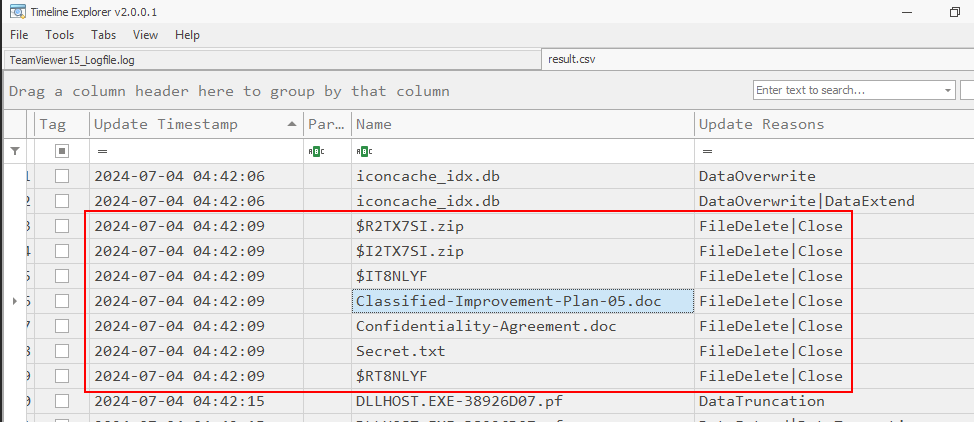Open the Tools menu
Image resolution: width=974 pixels, height=422 pixels.
coord(59,35)
